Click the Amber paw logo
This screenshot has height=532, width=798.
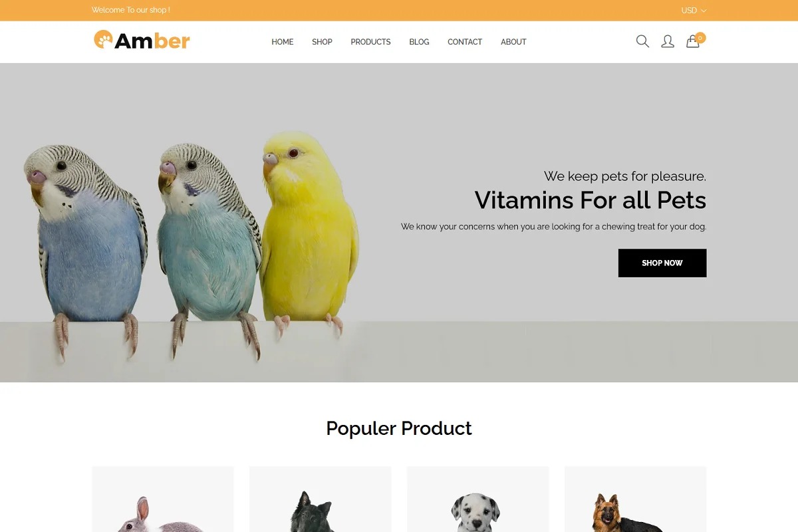tap(142, 40)
